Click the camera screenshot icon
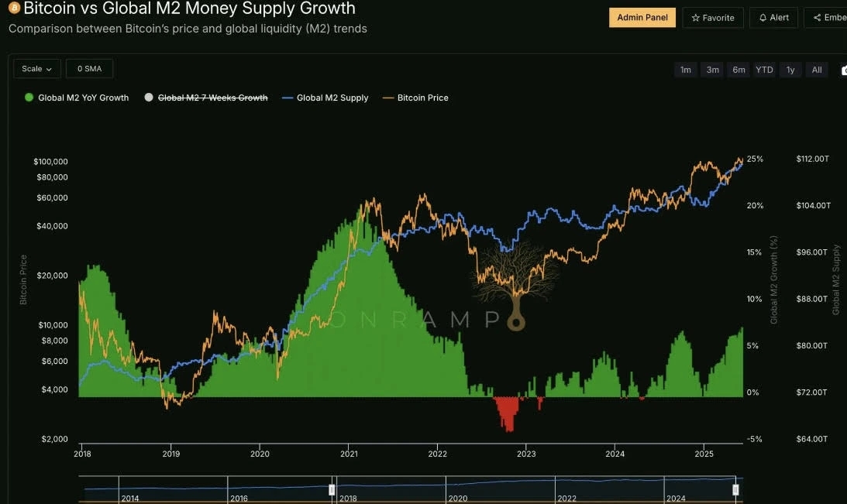This screenshot has height=504, width=847. [x=844, y=70]
